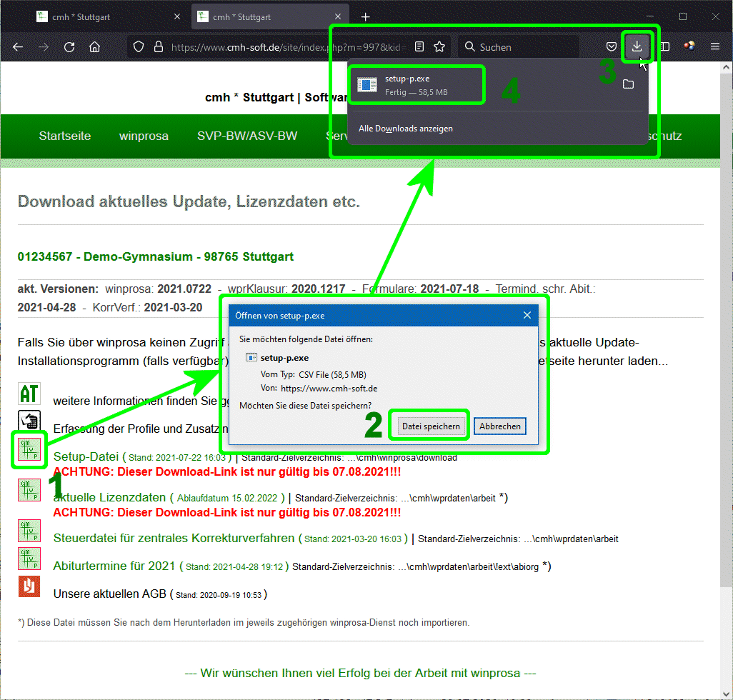Reload the page with the refresh icon

[69, 47]
